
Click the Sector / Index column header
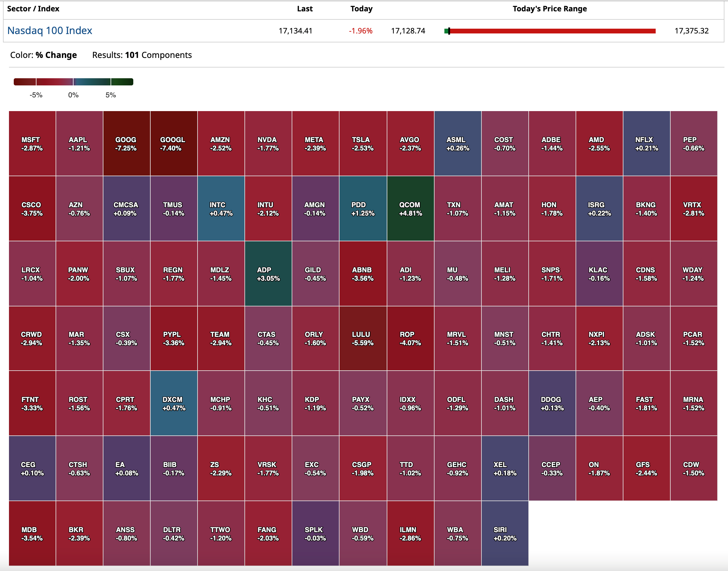pyautogui.click(x=33, y=9)
